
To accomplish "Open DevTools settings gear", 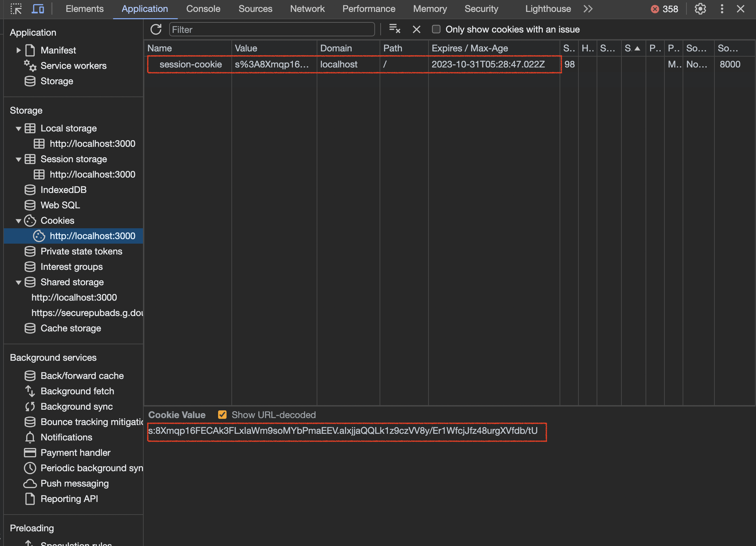I will coord(700,9).
